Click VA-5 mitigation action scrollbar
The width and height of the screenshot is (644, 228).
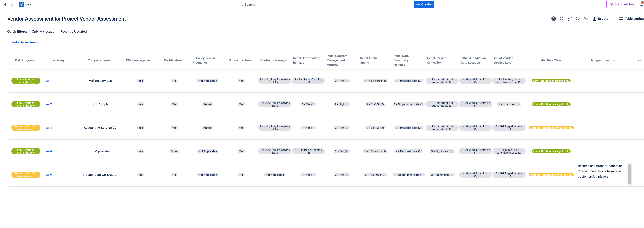pyautogui.click(x=629, y=174)
